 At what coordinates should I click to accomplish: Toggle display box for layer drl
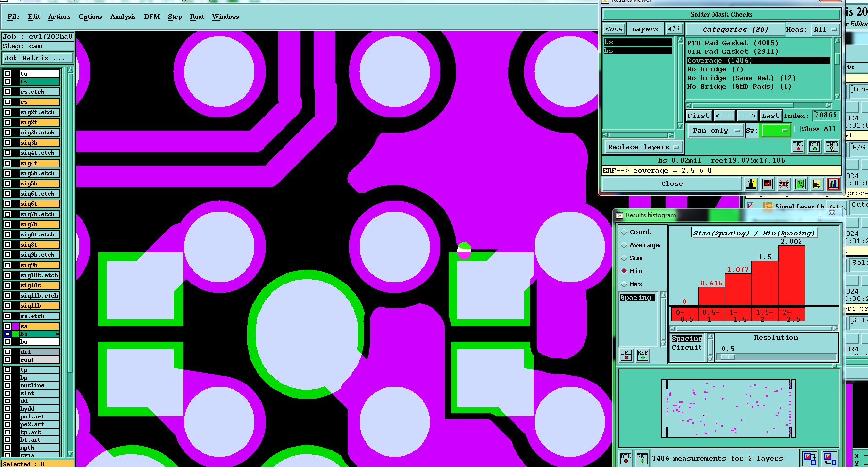click(8, 352)
